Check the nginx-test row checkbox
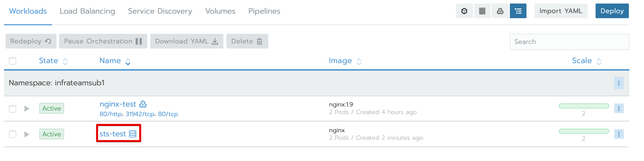Image resolution: width=644 pixels, height=161 pixels. [13, 109]
